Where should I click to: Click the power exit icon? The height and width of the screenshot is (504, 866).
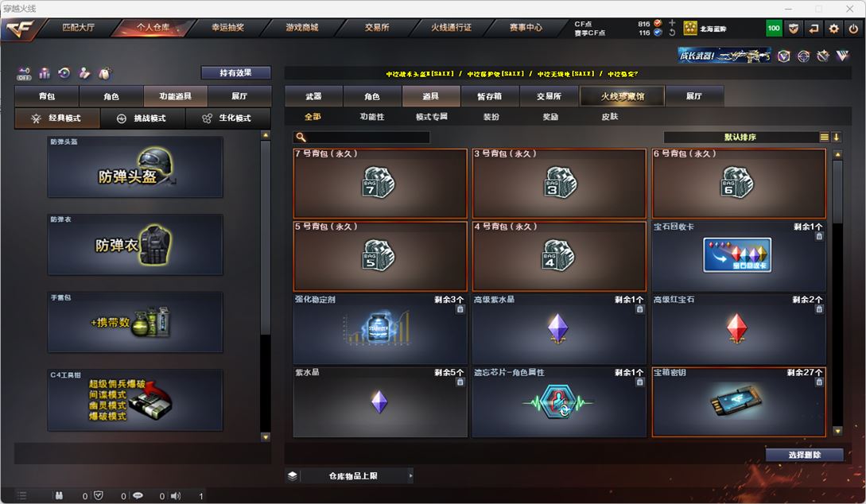click(853, 29)
